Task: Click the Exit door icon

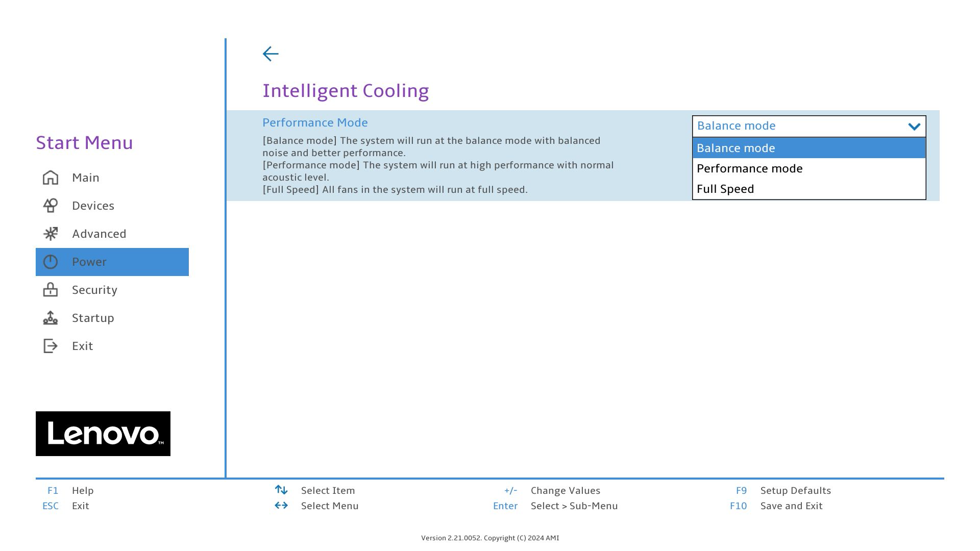Action: 51,346
